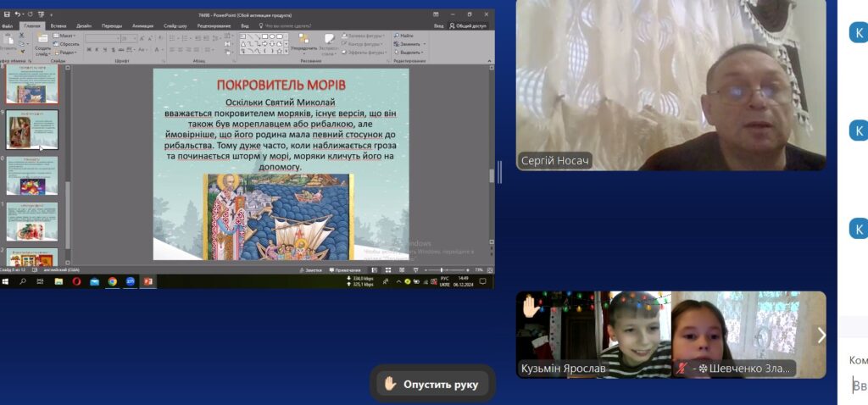Switch to the Анимация ribbon tab

(142, 25)
